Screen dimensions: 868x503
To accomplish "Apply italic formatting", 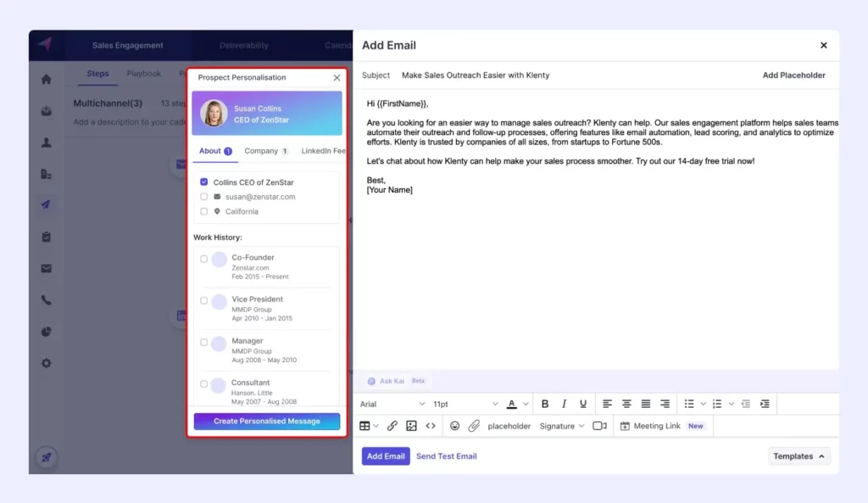I will tap(564, 404).
